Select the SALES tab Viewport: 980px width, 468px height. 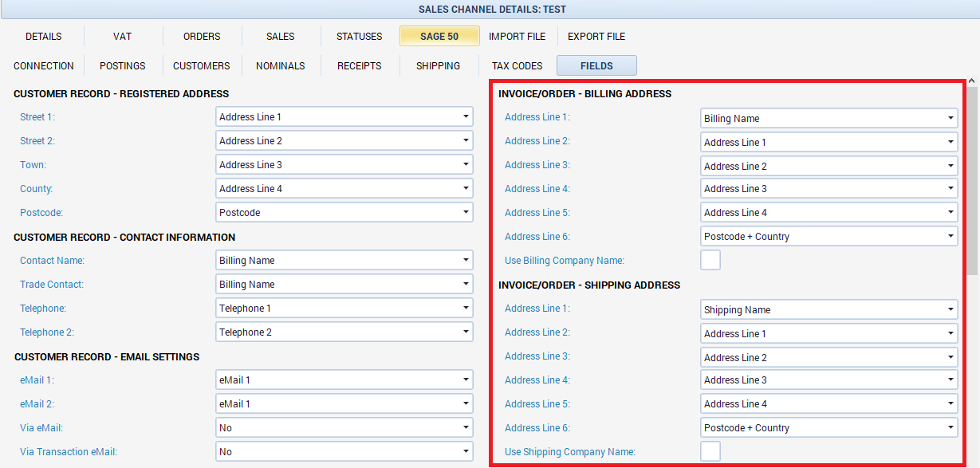click(281, 36)
